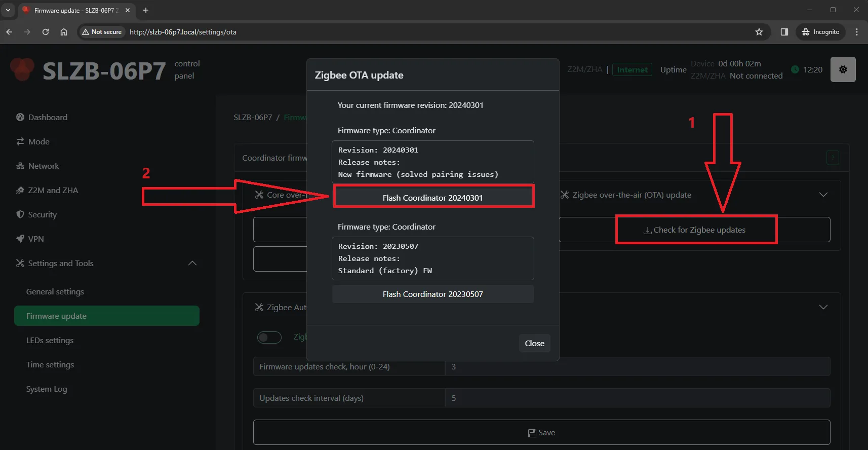The image size is (868, 450).
Task: Go to Z2M and ZHA settings
Action: click(x=53, y=190)
